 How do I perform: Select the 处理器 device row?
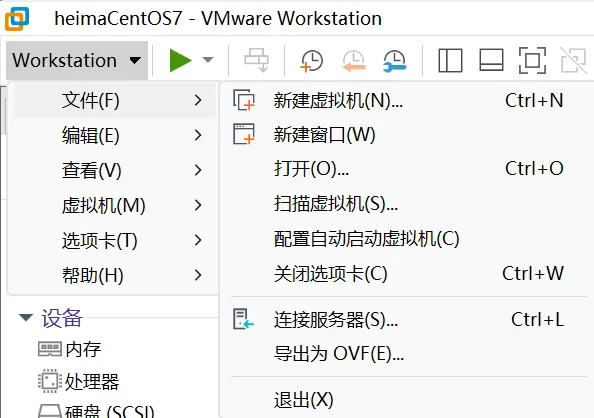(79, 381)
